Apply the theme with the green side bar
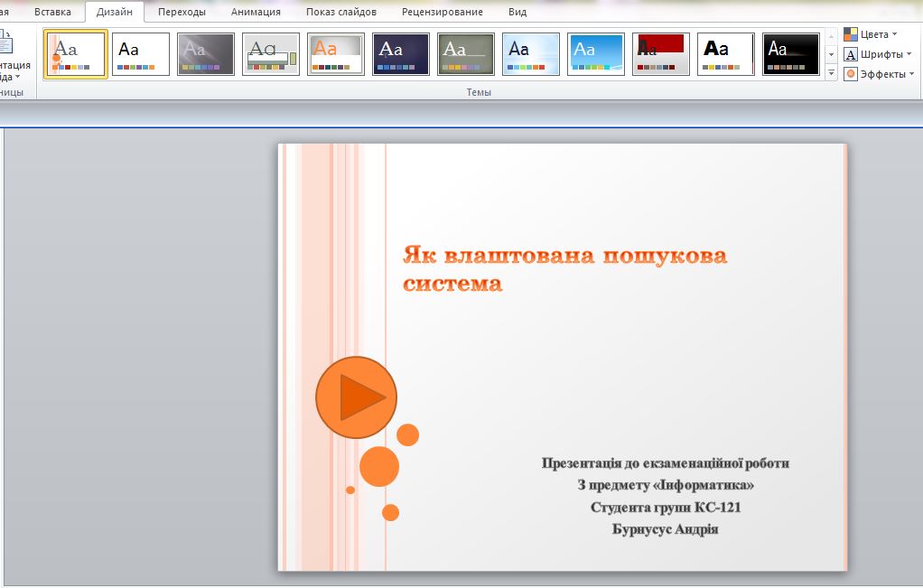923x588 pixels. pyautogui.click(x=271, y=54)
